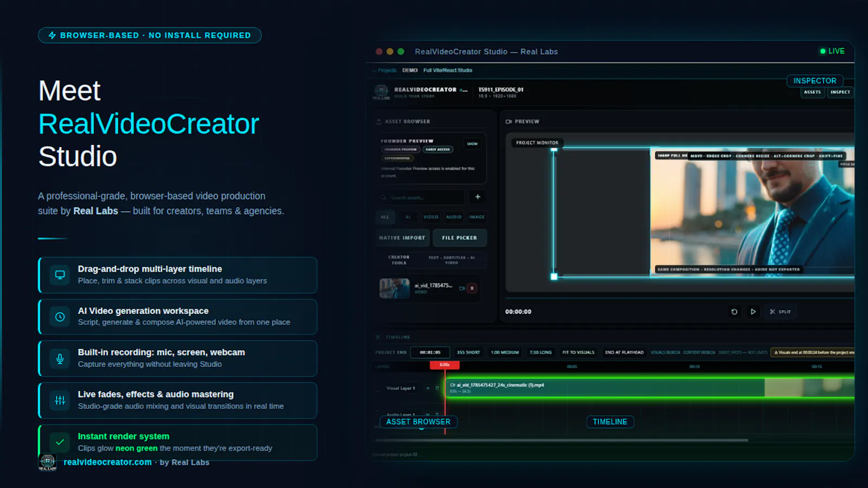
Task: Click the clock icon for AI Video workspace
Action: click(x=60, y=317)
